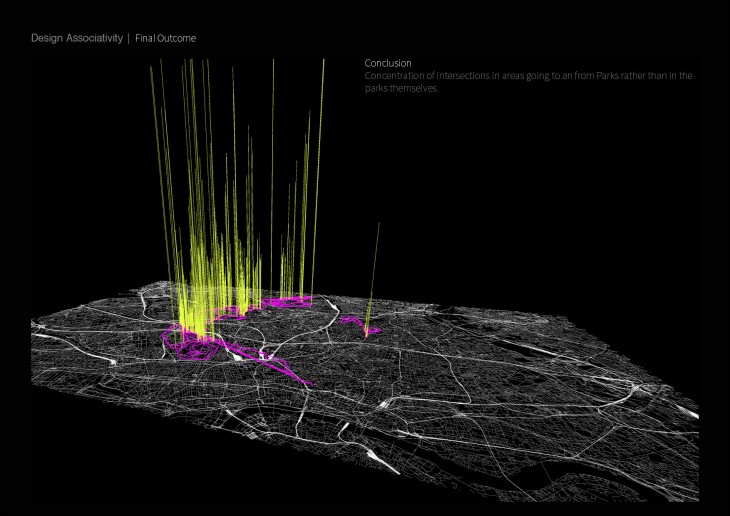Select the small magenta park under isolated spike
730x516 pixels.
click(x=371, y=331)
